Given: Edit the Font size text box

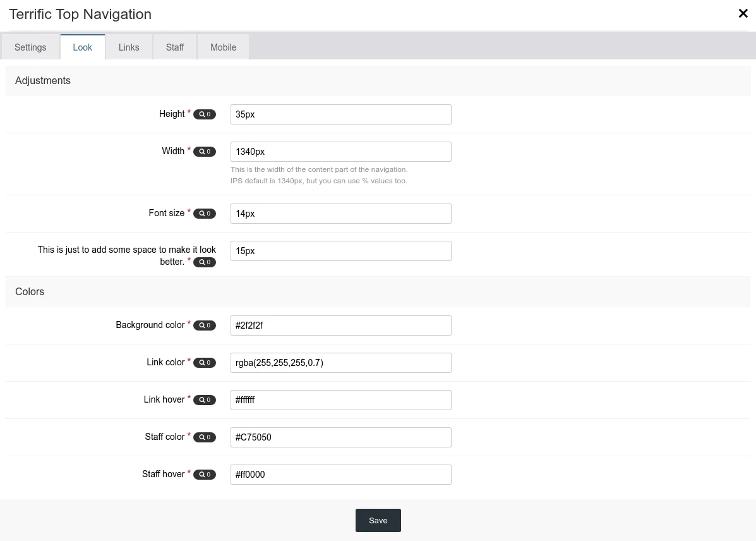Looking at the screenshot, I should [x=340, y=214].
